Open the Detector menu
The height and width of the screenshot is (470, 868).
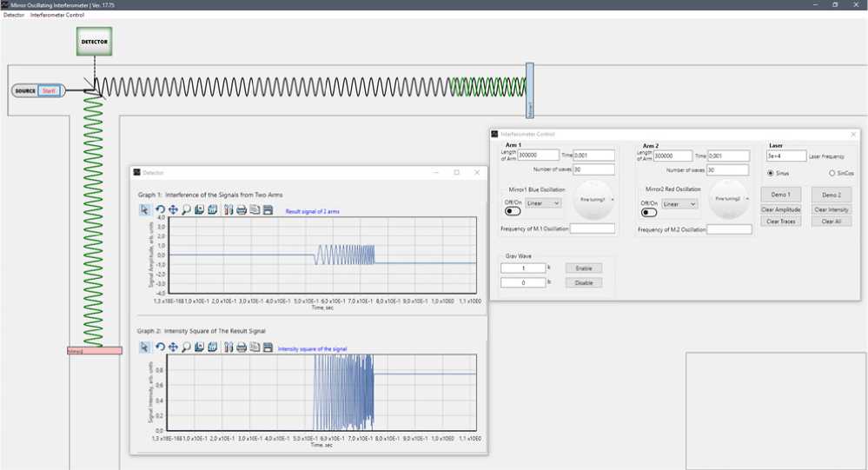coord(14,15)
